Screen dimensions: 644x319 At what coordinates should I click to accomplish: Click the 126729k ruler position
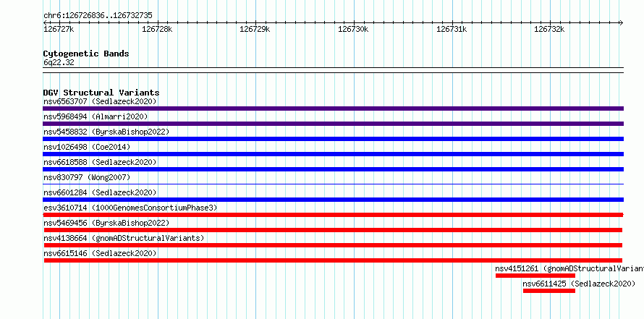click(255, 29)
